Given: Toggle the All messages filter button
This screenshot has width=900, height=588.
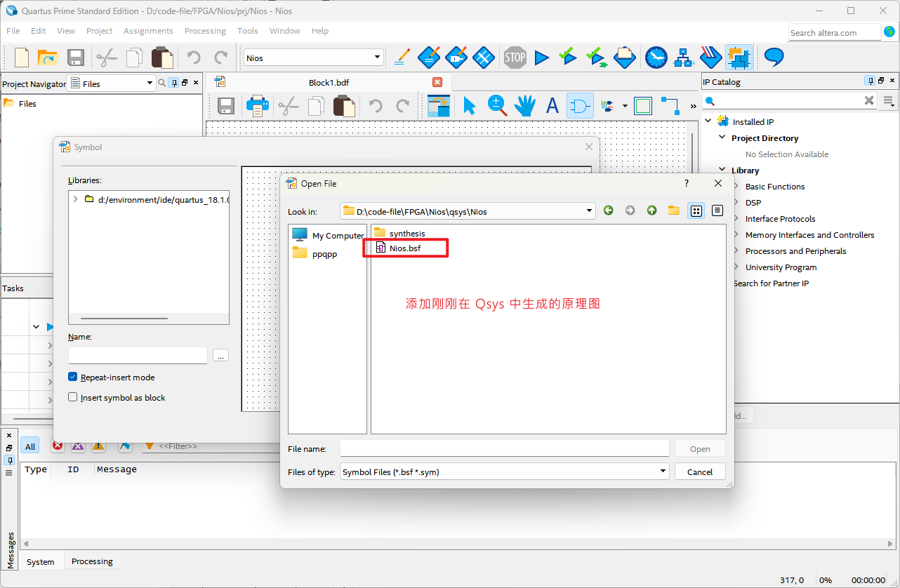Looking at the screenshot, I should [30, 446].
